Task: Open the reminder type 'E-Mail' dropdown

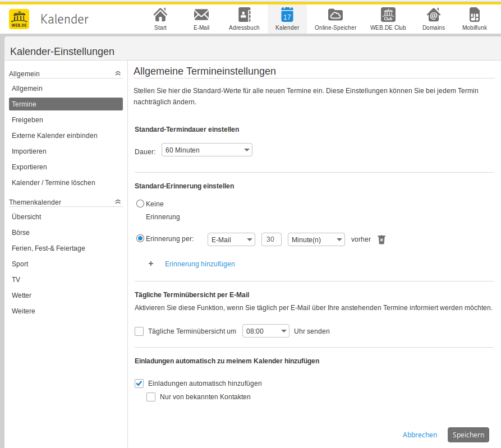Action: point(231,239)
